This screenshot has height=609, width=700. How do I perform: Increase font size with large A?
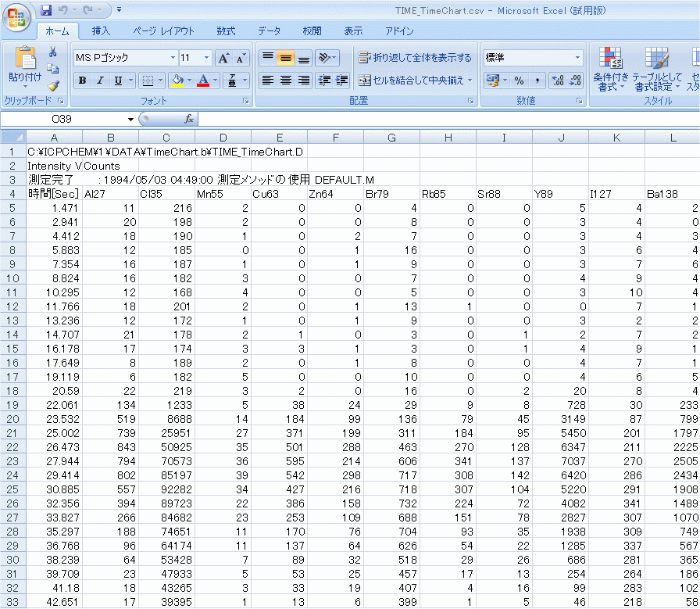[x=223, y=58]
